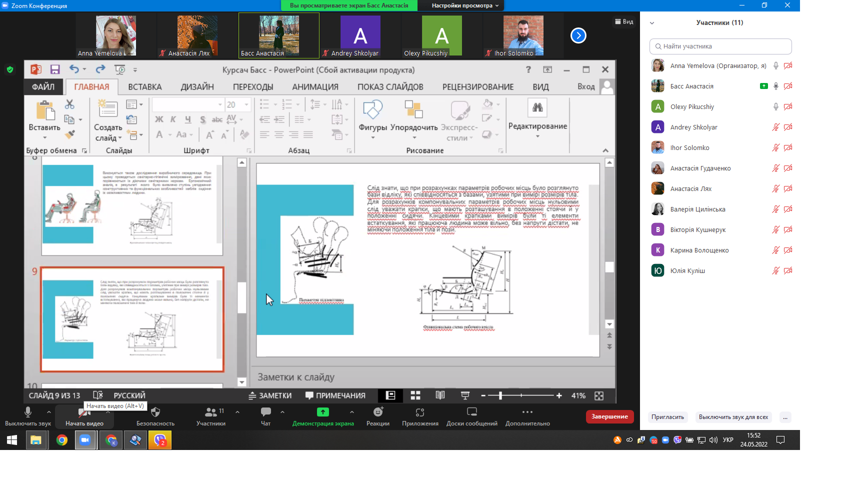Click the Undo arrow in PowerPoint
Screen dimensions: 845x504
click(74, 69)
